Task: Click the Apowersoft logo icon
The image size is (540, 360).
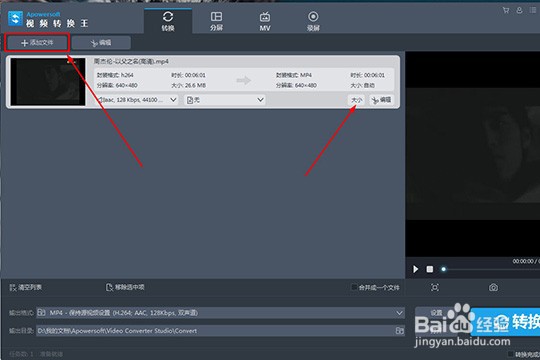Action: click(15, 18)
